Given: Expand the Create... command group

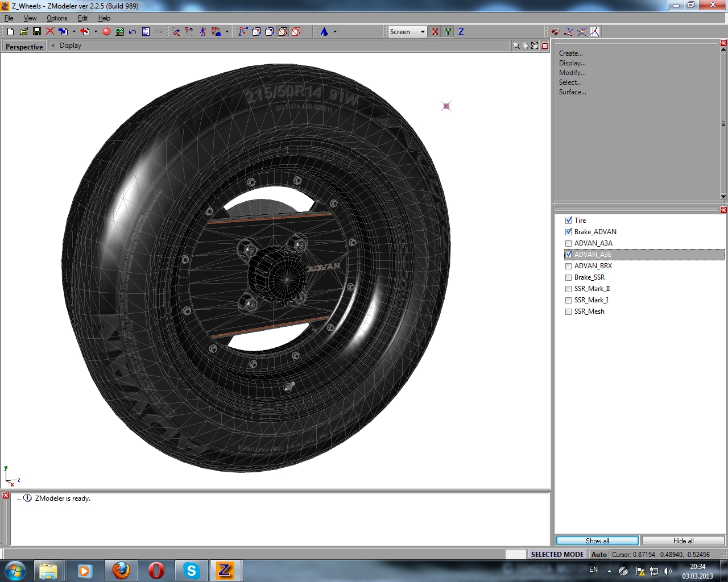Looking at the screenshot, I should tap(570, 53).
